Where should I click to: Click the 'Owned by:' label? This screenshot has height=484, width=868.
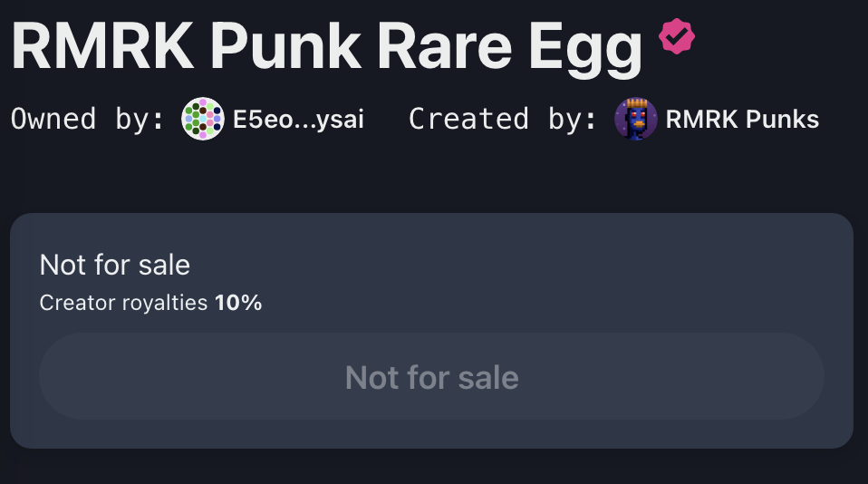pos(88,120)
